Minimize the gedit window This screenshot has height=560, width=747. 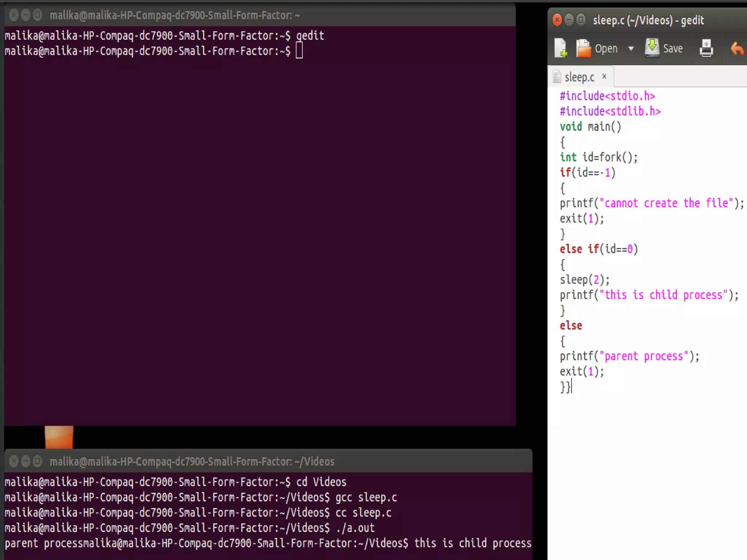point(569,20)
